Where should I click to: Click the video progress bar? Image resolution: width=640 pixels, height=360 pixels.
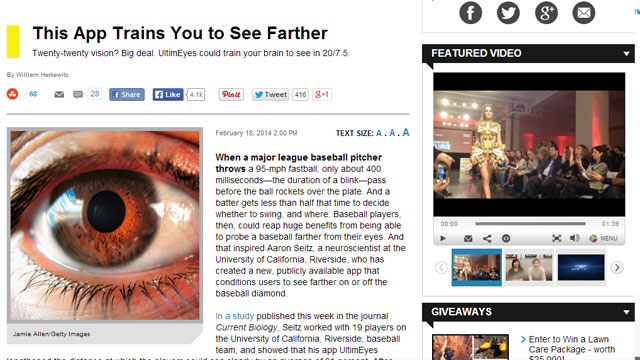[530, 224]
